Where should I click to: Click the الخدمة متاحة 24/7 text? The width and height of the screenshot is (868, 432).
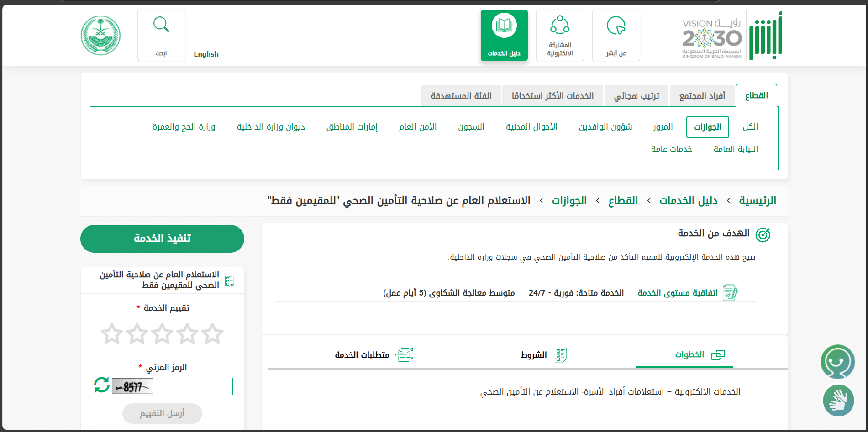(x=576, y=293)
